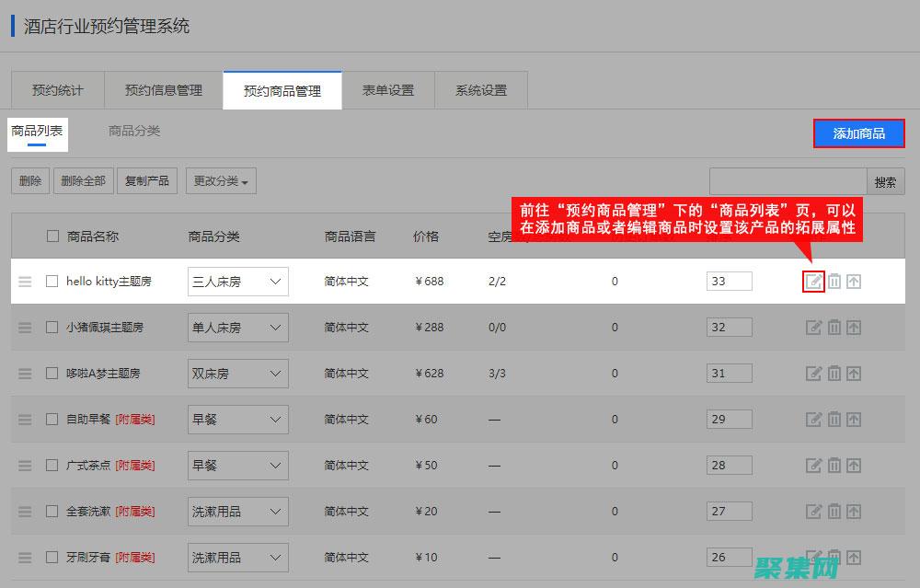Tick the checkbox for hello kitty主题房
Screen dimensions: 920x588
click(52, 282)
